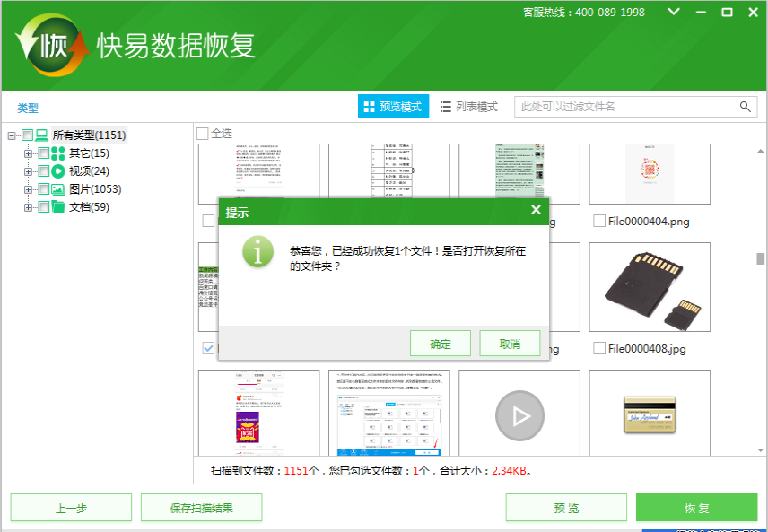Screen dimensions: 768x532
Task: Toggle the video category checkbox
Action: click(x=43, y=171)
